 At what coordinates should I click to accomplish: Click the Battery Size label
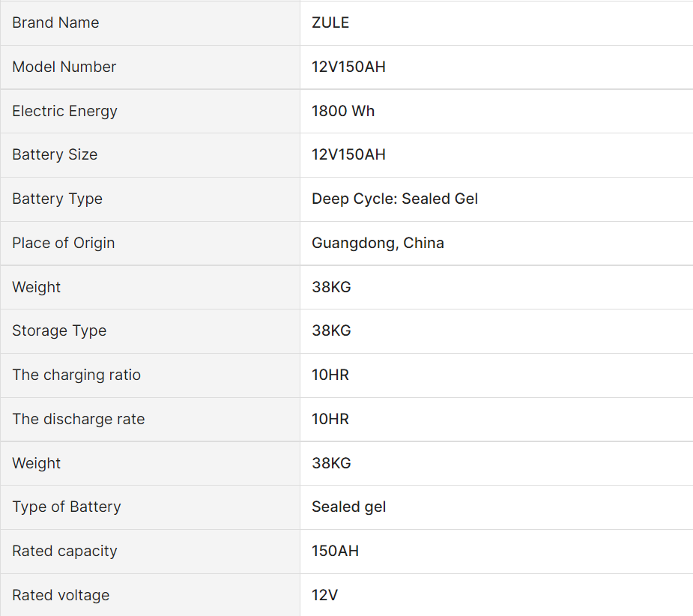[55, 154]
